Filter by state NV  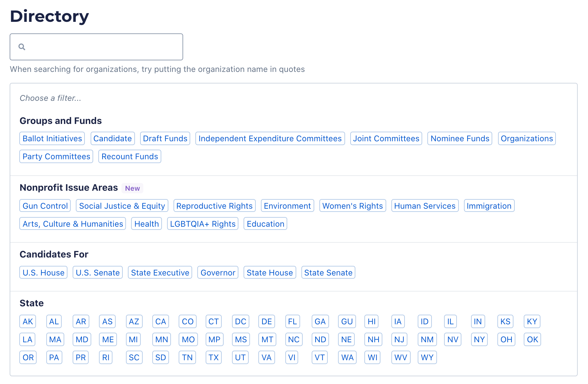[x=453, y=339]
